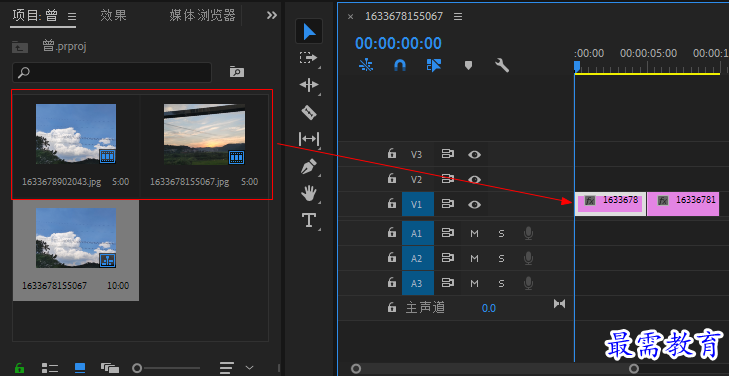Toggle sync lock on V3

(x=447, y=154)
